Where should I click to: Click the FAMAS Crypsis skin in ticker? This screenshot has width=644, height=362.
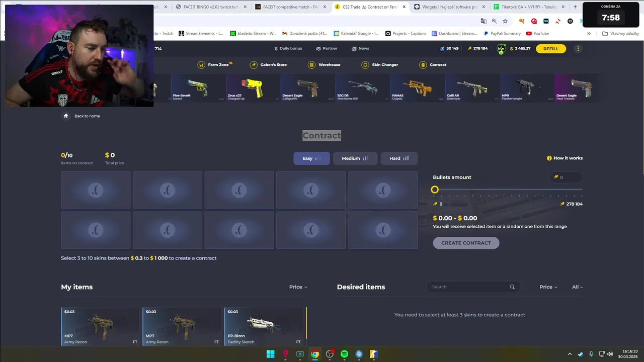[x=418, y=88]
